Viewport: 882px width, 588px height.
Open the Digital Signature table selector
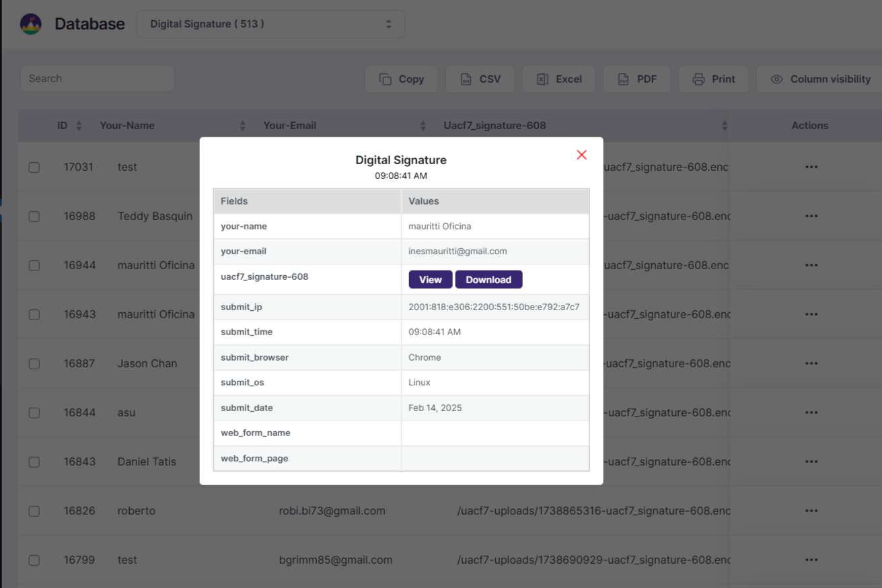(x=270, y=24)
